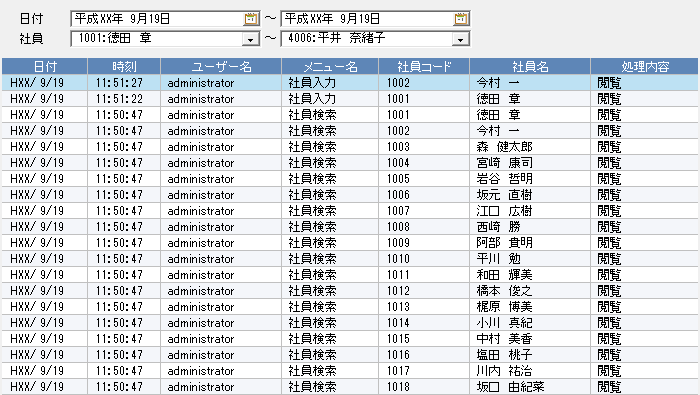Select employee name 中村 美香
This screenshot has height=395, width=700.
tap(530, 339)
